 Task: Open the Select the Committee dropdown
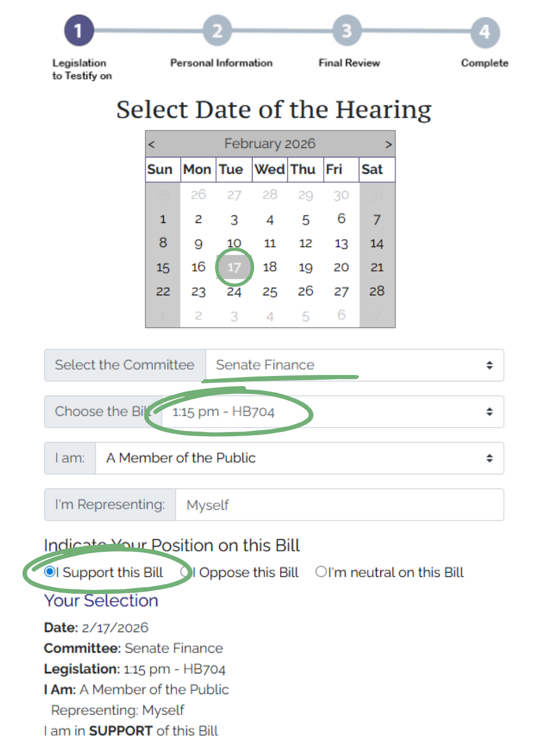pyautogui.click(x=354, y=365)
